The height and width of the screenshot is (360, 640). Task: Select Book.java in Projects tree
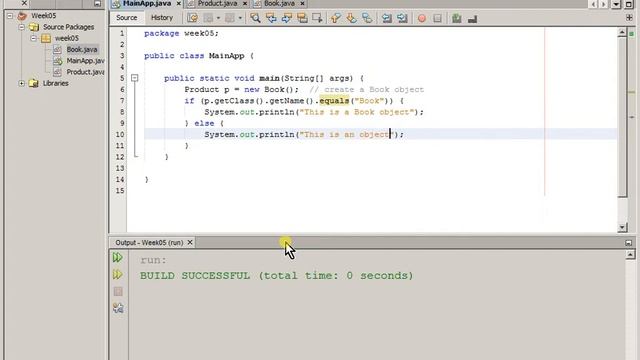click(82, 49)
